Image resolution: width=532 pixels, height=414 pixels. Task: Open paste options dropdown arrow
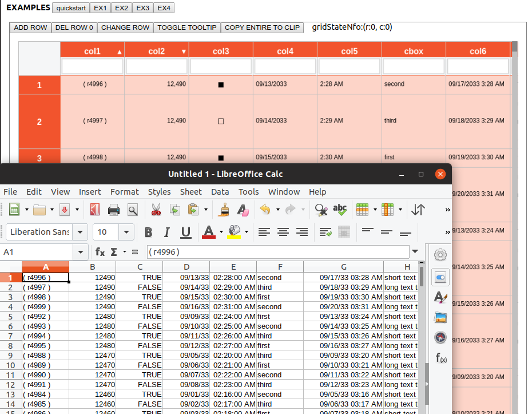click(205, 210)
